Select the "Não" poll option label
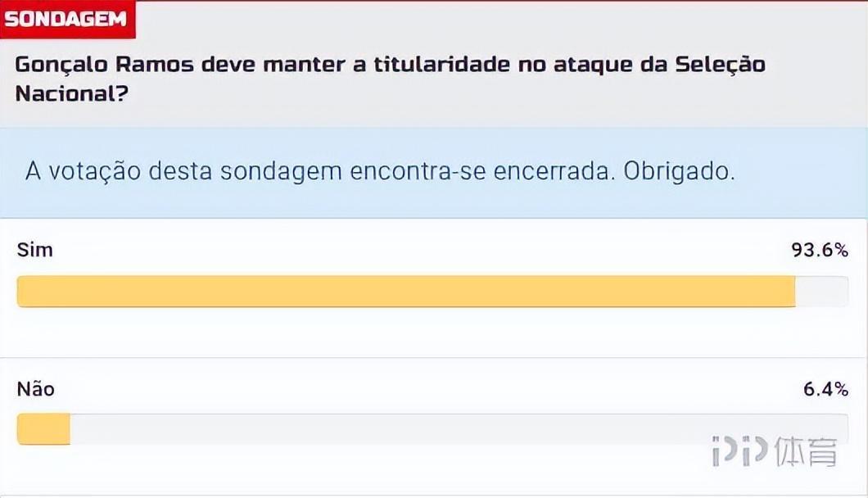Image resolution: width=868 pixels, height=498 pixels. [36, 389]
